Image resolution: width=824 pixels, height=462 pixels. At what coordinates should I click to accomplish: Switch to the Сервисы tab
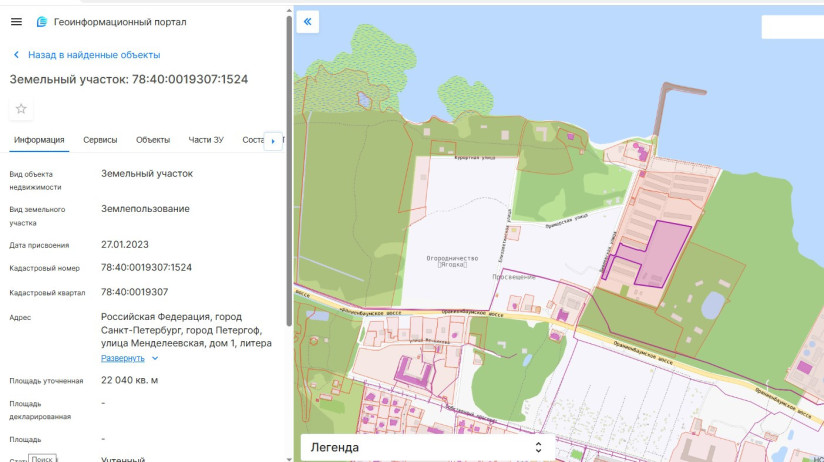100,140
